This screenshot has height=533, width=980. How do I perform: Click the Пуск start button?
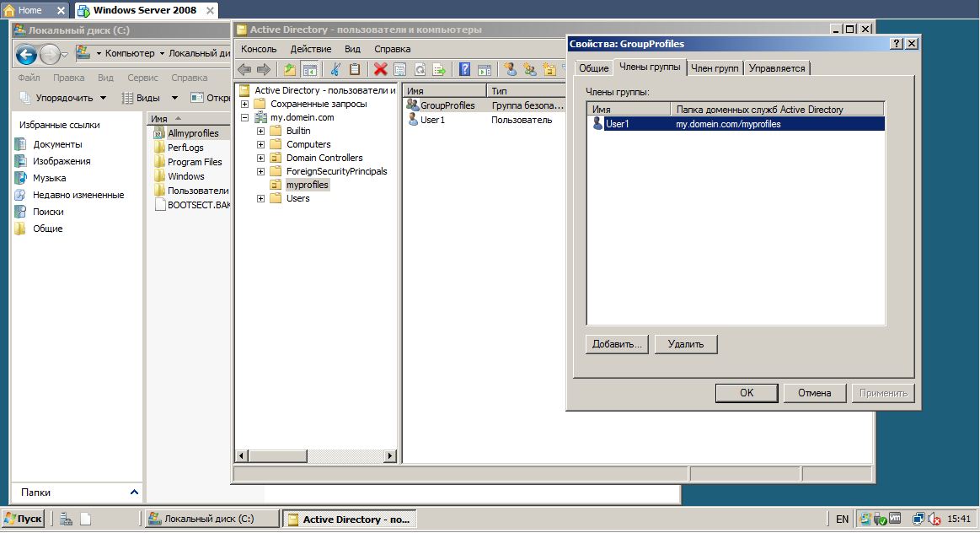point(23,519)
